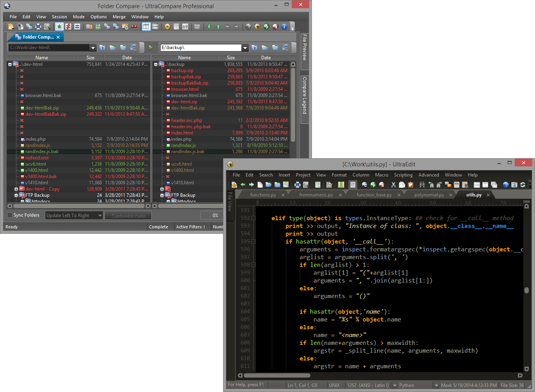Select backupBakBak.zip in right pane

tap(190, 83)
